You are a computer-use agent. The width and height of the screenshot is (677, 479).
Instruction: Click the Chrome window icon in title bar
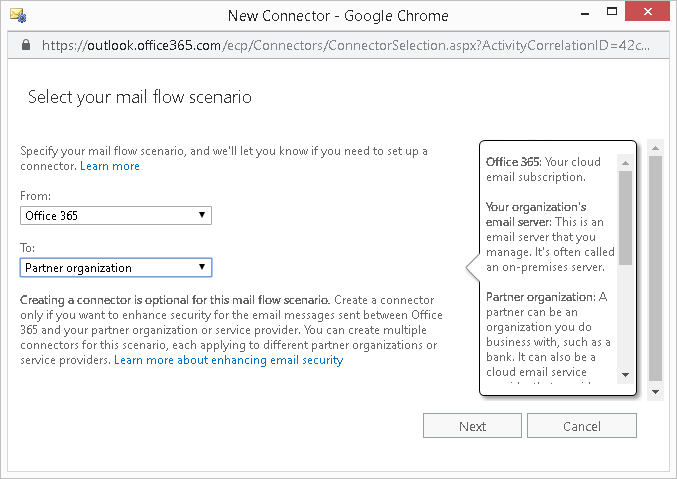17,15
